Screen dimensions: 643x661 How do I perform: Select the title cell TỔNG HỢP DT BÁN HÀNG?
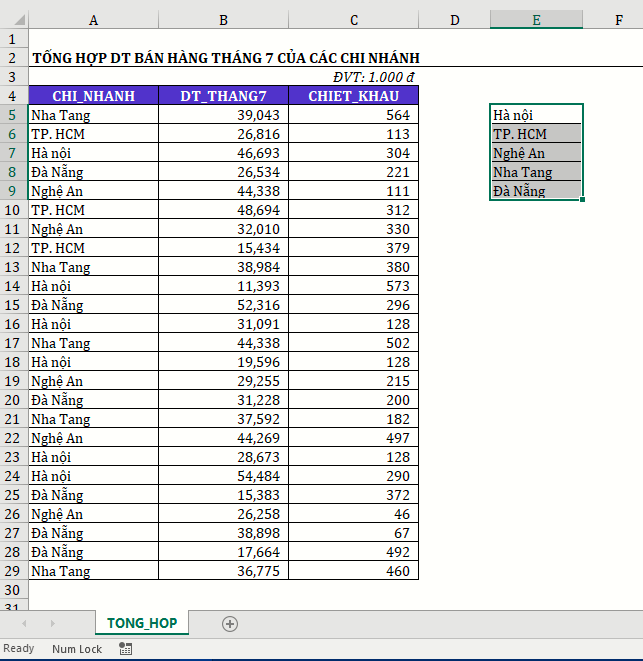click(225, 58)
